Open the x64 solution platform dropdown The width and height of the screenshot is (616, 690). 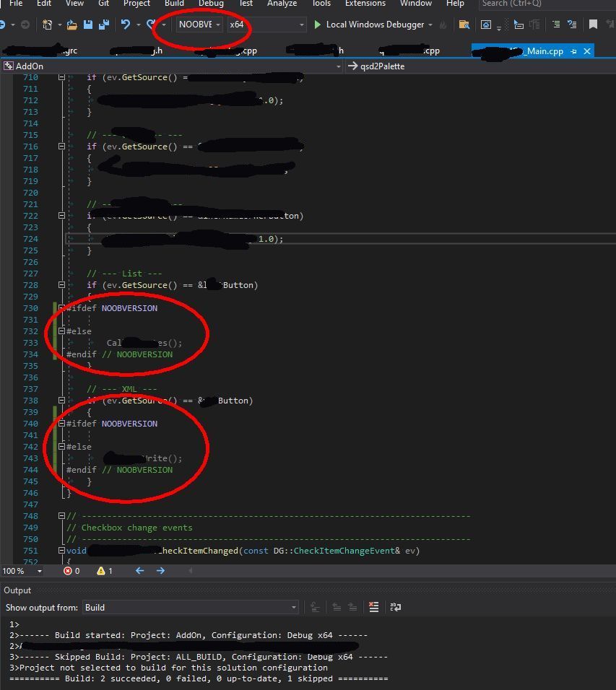(x=266, y=25)
